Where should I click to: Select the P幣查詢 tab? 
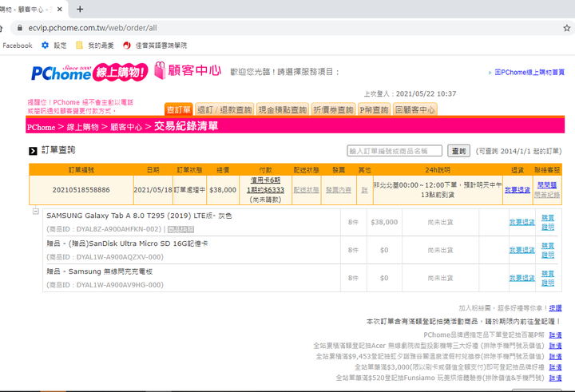[374, 109]
